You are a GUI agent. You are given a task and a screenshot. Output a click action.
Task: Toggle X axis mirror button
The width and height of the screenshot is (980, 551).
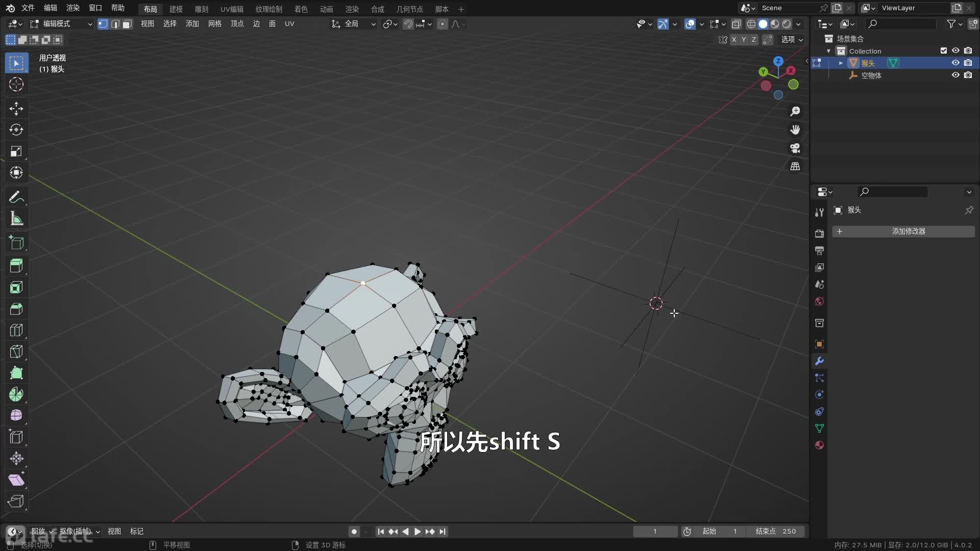coord(734,39)
